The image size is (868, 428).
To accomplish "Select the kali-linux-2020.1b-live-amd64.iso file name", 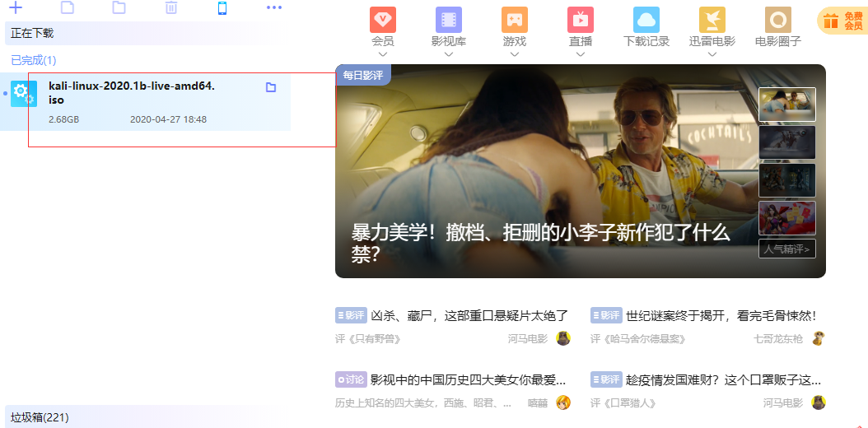I will [x=132, y=93].
